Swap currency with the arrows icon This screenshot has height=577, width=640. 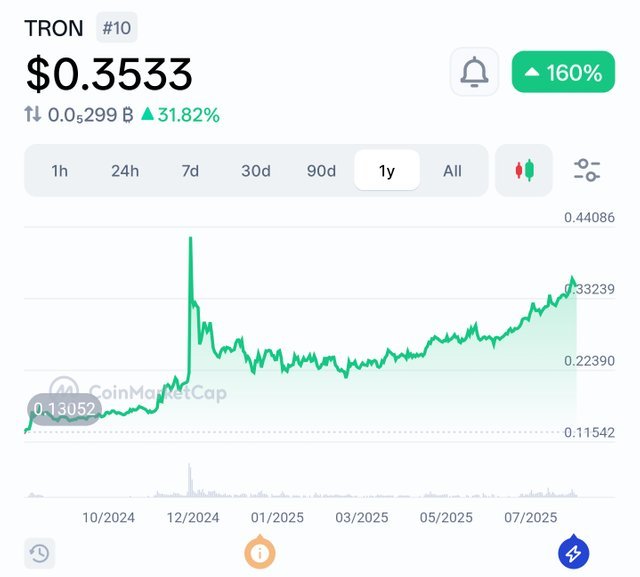click(33, 114)
